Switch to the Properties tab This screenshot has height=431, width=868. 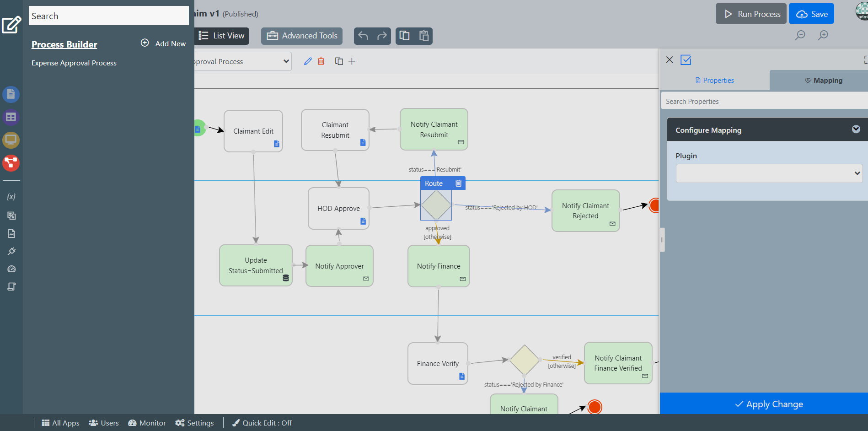(x=714, y=81)
